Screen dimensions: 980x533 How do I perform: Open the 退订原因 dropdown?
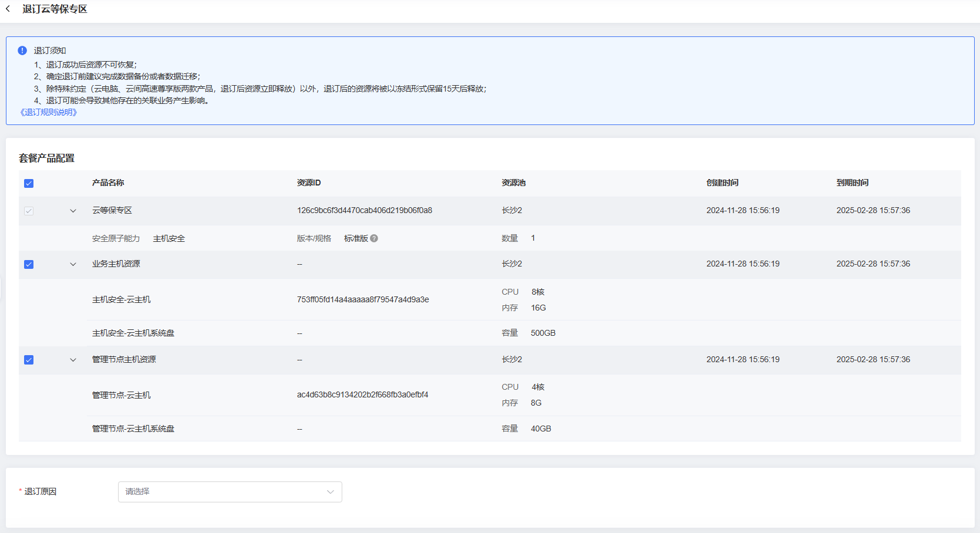[x=230, y=492]
